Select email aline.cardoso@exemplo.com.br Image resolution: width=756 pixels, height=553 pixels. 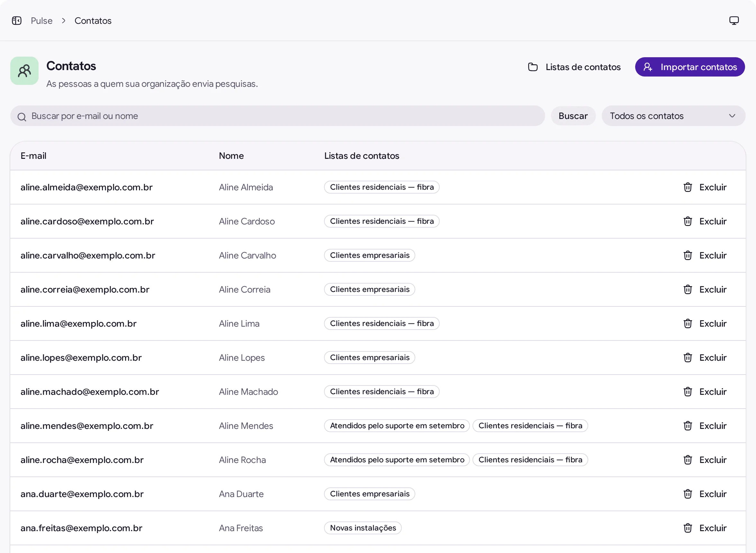pyautogui.click(x=87, y=221)
